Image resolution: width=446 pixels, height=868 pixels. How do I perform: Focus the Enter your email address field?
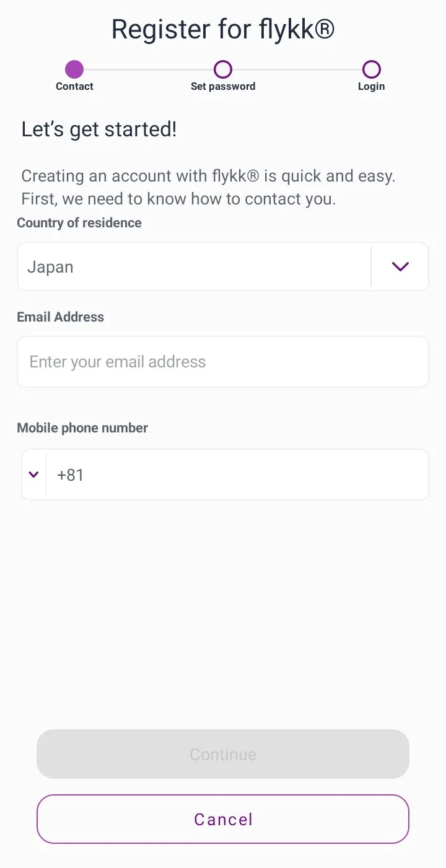pos(223,362)
